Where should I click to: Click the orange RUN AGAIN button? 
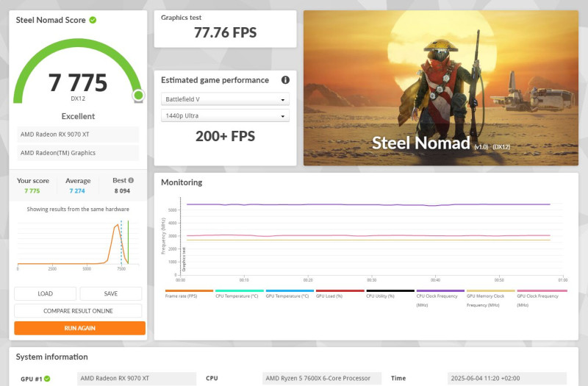[79, 328]
